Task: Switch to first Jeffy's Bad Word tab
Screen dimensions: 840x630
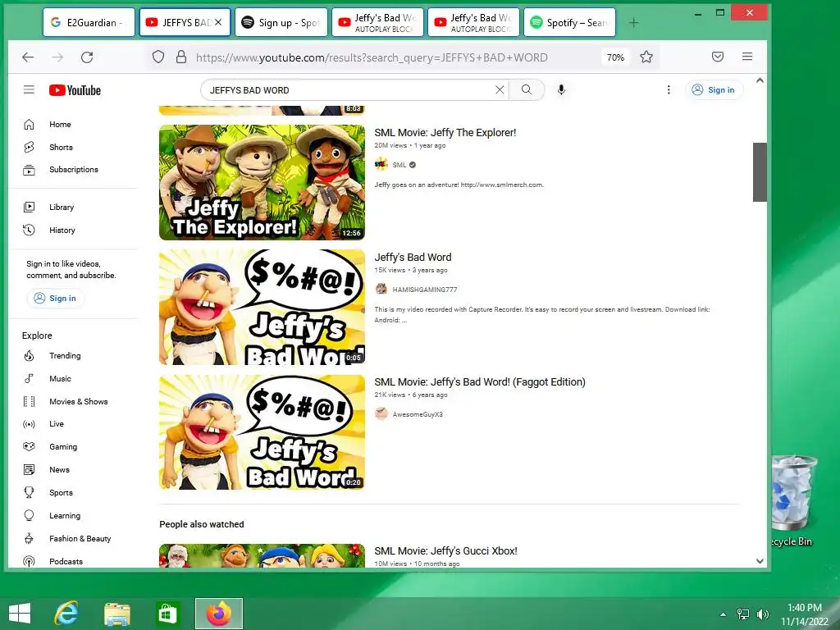Action: point(377,22)
